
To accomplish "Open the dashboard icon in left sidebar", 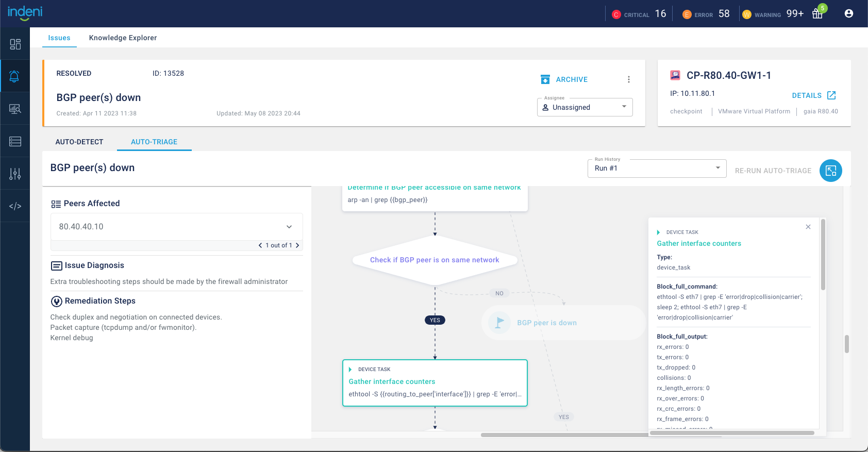I will [x=15, y=44].
